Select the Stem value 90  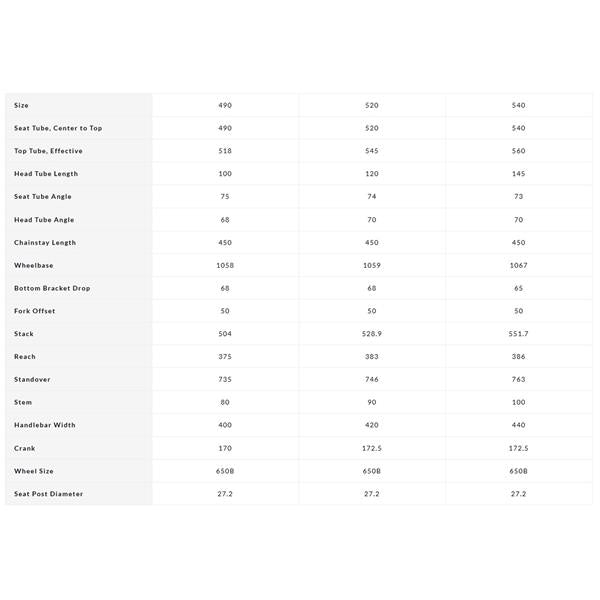tap(372, 402)
